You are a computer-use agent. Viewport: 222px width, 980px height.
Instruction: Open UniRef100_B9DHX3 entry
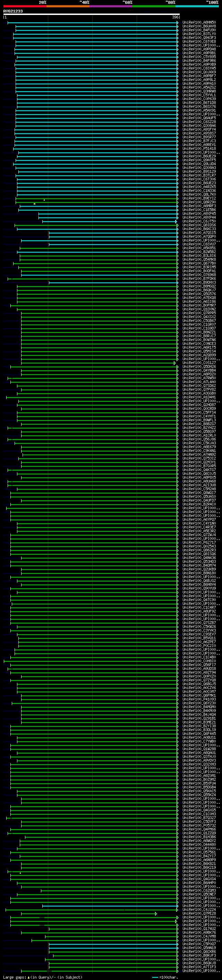pos(199,283)
